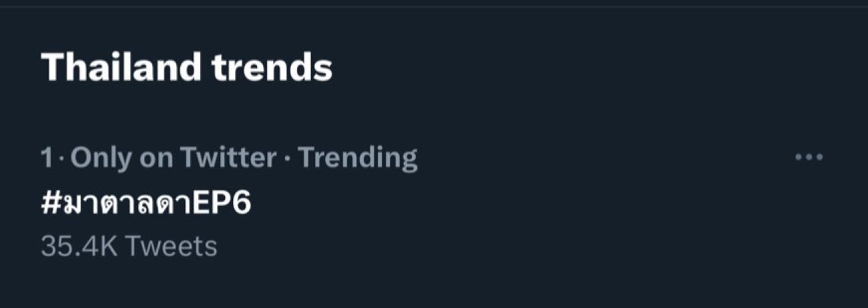This screenshot has height=308, width=868.
Task: Click the #มาตาลดาEP6 hashtag
Action: point(146,204)
